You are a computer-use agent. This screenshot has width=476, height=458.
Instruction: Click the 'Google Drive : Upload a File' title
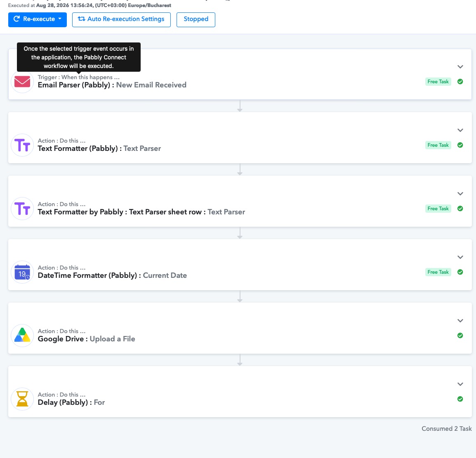click(x=87, y=339)
